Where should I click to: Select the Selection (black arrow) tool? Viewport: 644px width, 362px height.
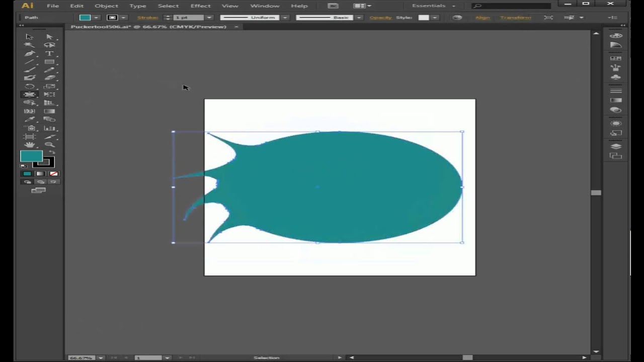click(30, 37)
